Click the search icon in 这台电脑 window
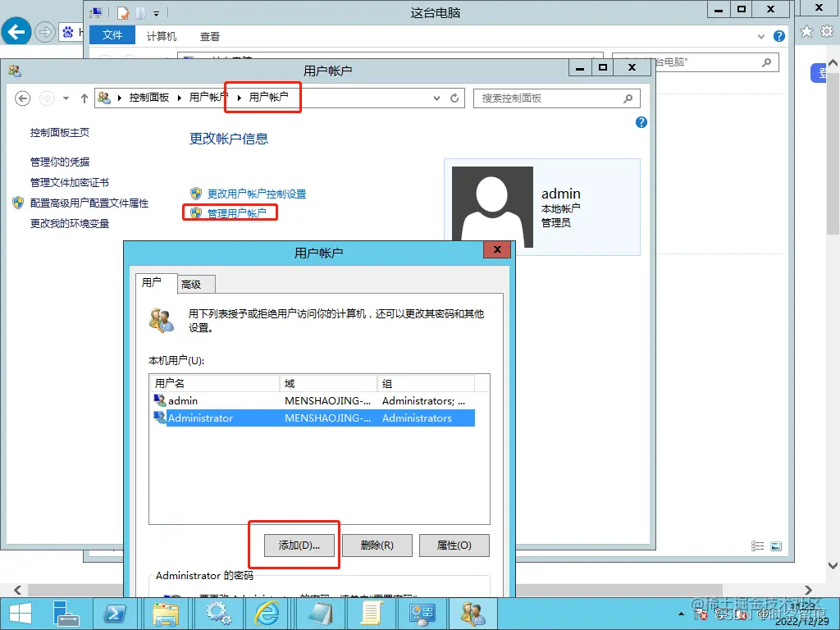Screen dimensions: 840x630 point(767,62)
